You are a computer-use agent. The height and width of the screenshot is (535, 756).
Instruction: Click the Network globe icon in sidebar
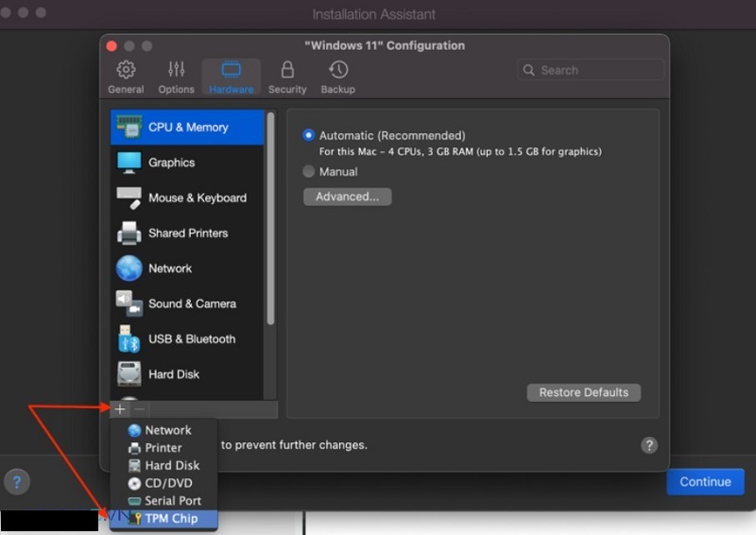(129, 268)
